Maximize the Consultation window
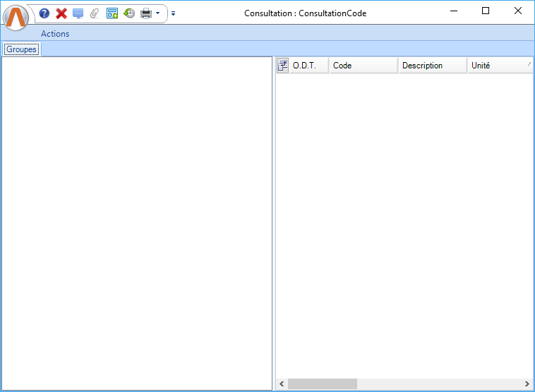 click(486, 11)
